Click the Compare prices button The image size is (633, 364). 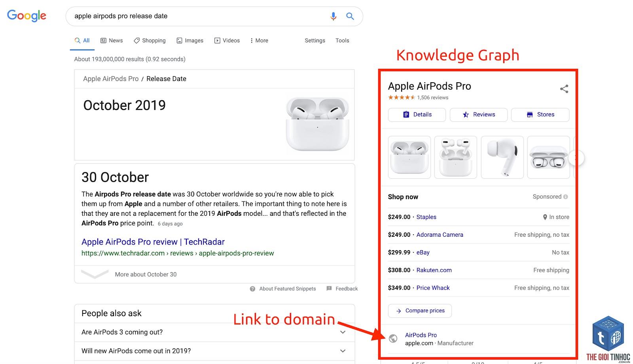[x=420, y=311]
